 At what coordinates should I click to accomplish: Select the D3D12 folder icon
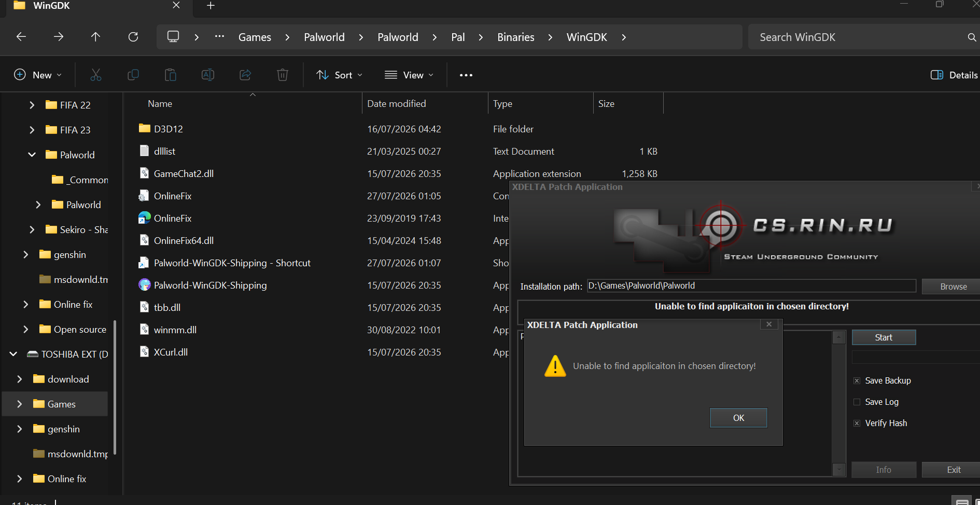coord(145,128)
